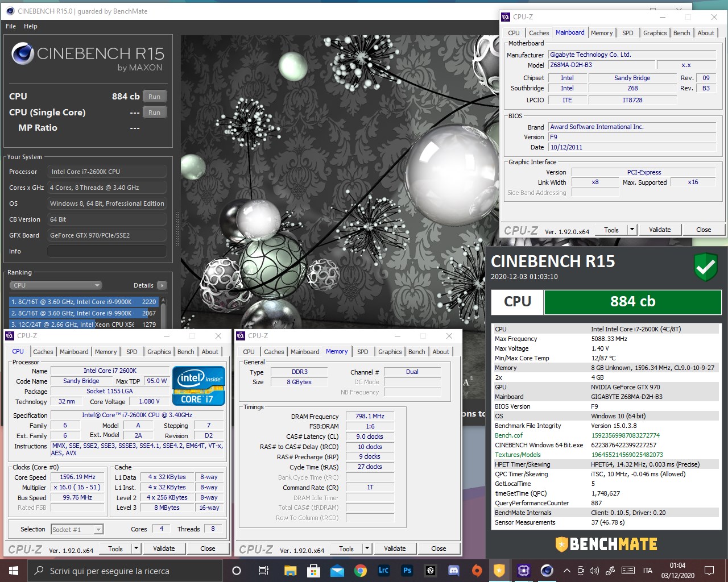Click Validate in Mainboard CPU-Z window

coord(660,230)
